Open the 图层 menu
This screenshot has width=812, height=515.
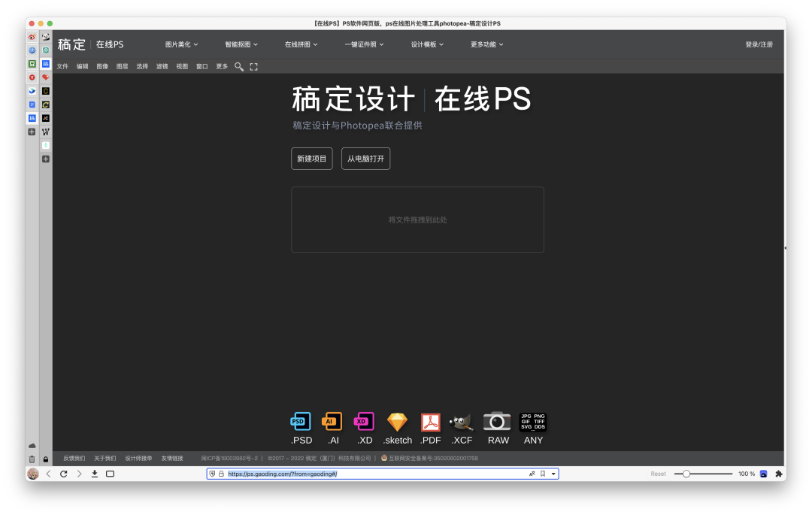click(123, 66)
